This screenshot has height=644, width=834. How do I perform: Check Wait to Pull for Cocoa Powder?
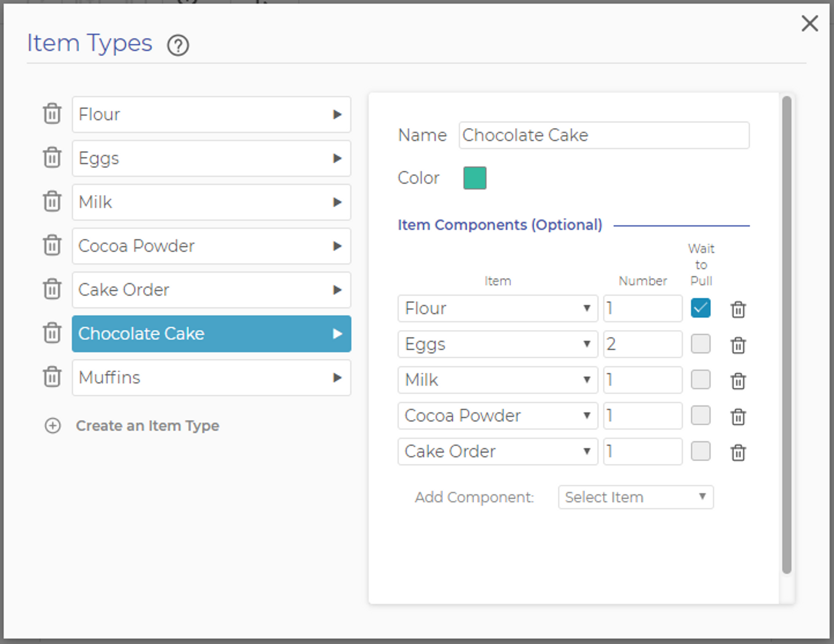coord(700,416)
